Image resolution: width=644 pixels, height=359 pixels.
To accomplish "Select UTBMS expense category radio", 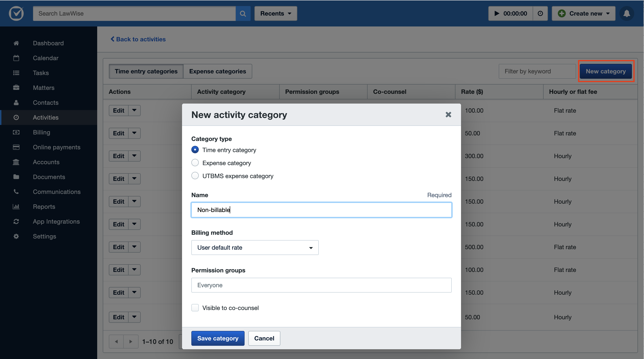I will coord(195,176).
